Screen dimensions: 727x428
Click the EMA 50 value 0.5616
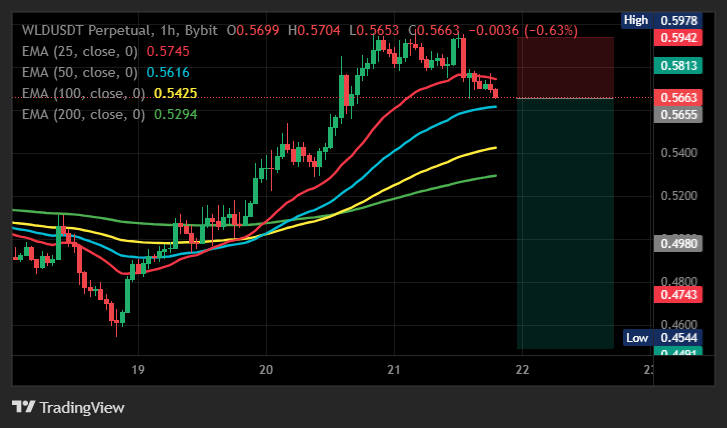[168, 72]
